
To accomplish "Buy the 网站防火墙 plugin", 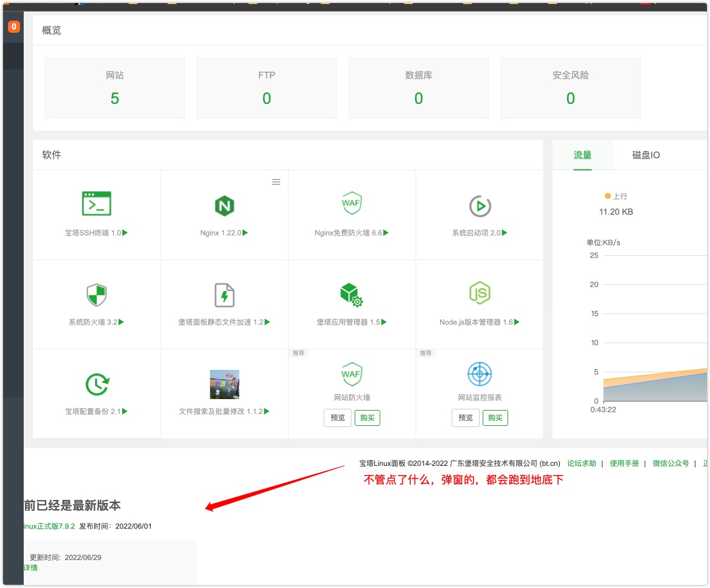I will click(x=367, y=417).
